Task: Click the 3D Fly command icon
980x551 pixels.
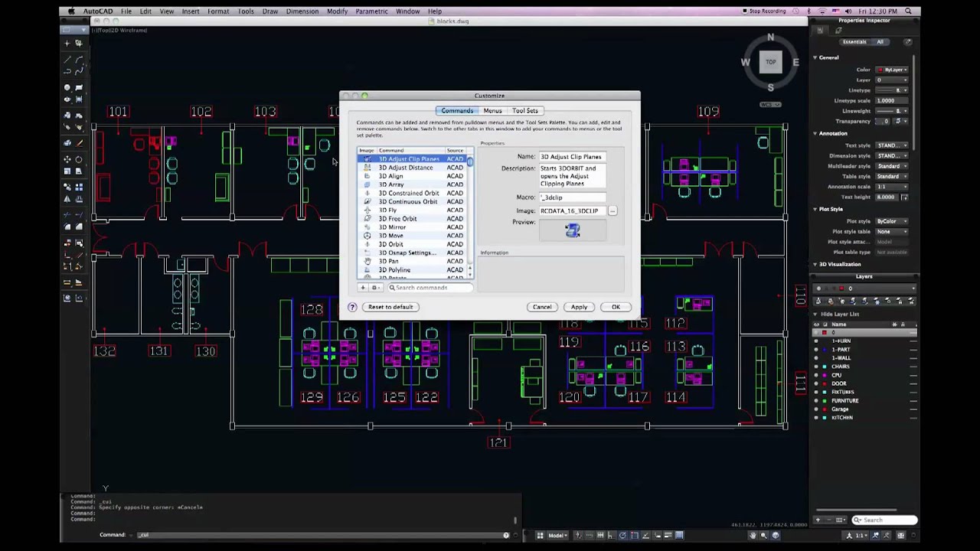Action: 367,210
